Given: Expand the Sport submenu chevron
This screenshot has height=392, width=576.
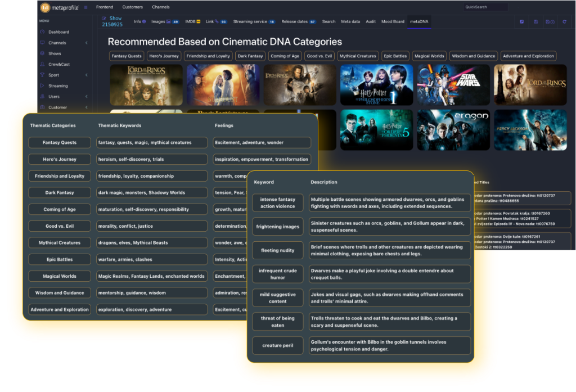Looking at the screenshot, I should (86, 75).
